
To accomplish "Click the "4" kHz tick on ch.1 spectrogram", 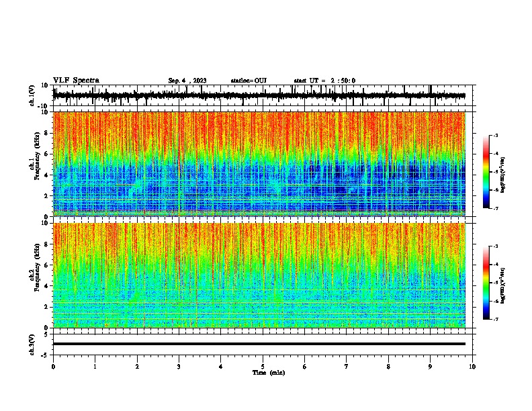I will click(x=46, y=175).
